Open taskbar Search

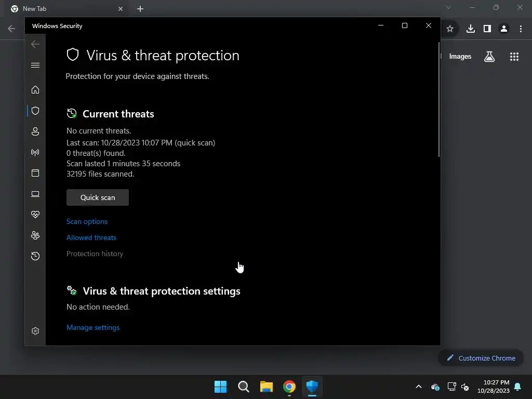tap(244, 387)
